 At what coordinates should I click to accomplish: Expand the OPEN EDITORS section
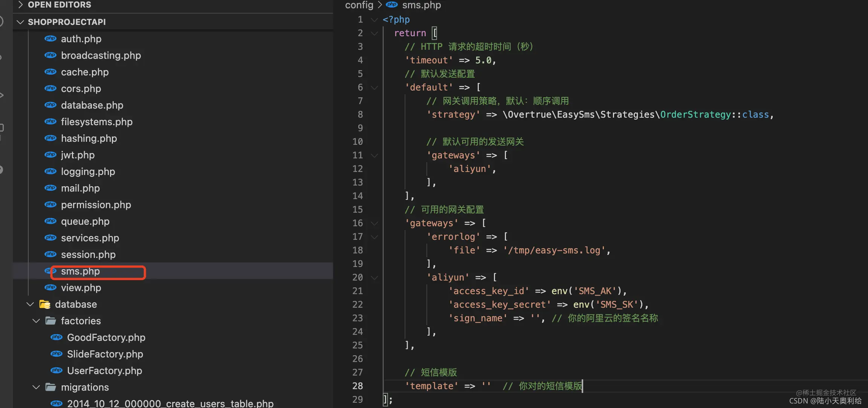point(21,5)
